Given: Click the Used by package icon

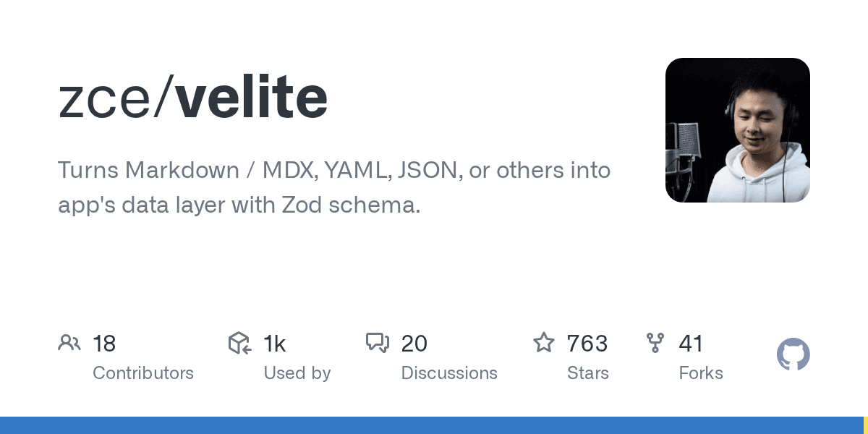Looking at the screenshot, I should (x=239, y=343).
